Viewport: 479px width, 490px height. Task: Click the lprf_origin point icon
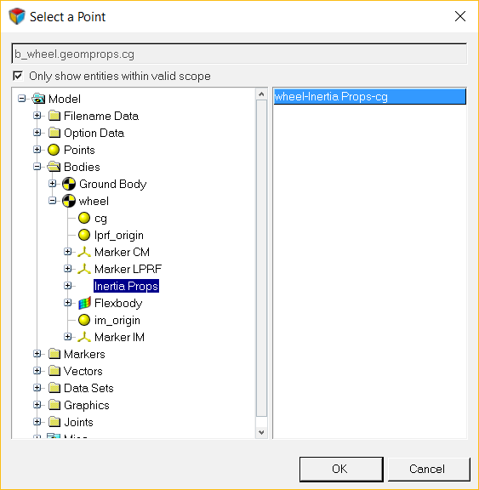tap(84, 235)
